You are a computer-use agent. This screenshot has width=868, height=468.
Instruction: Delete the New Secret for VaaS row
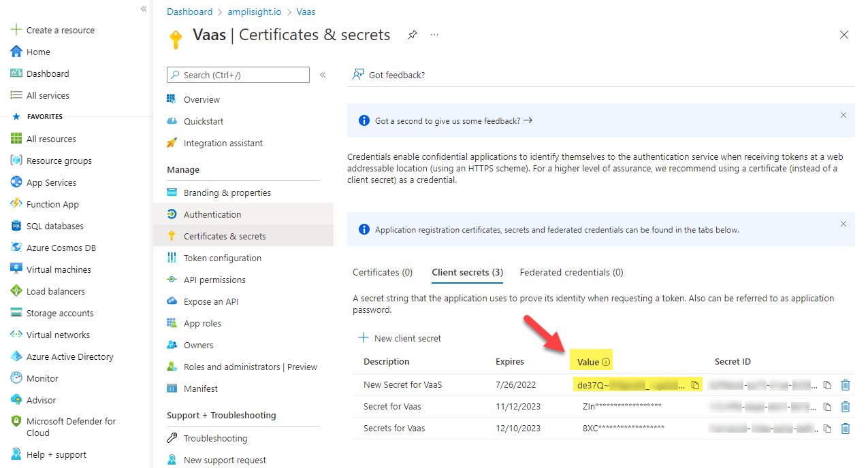tap(846, 385)
